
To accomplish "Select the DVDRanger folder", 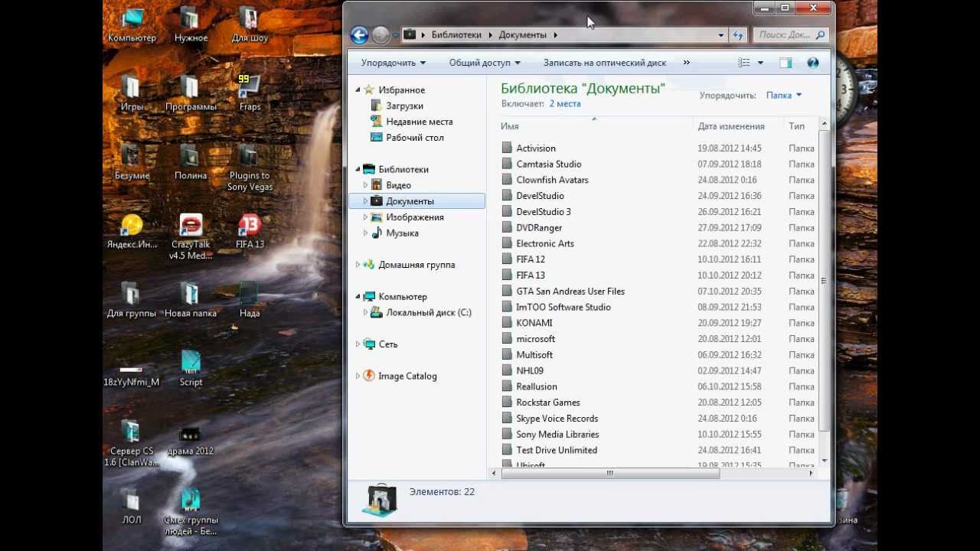I will coord(539,228).
